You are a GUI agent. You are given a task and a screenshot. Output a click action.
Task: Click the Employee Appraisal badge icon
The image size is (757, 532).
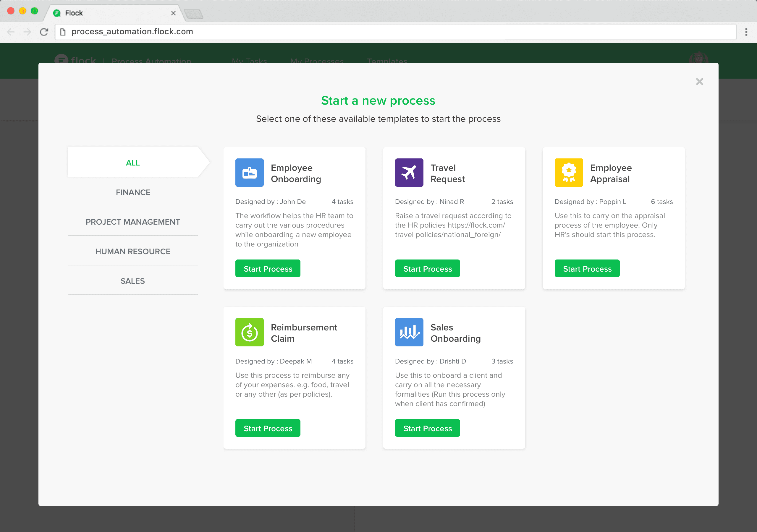click(569, 173)
